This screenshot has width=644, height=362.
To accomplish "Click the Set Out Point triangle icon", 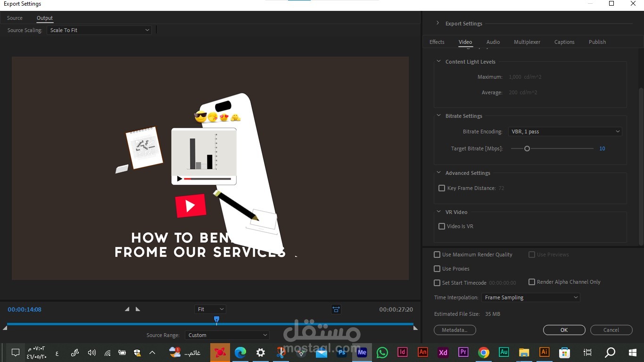I will [138, 309].
